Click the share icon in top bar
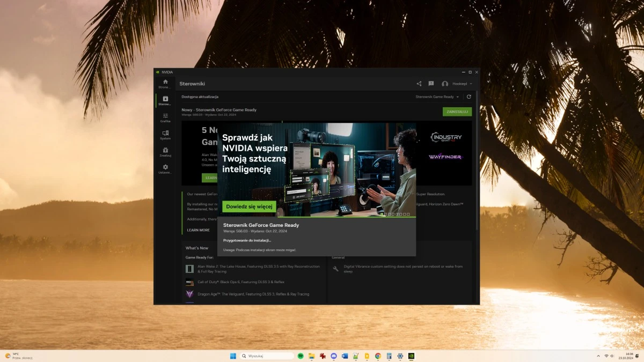This screenshot has width=644, height=362. [419, 84]
